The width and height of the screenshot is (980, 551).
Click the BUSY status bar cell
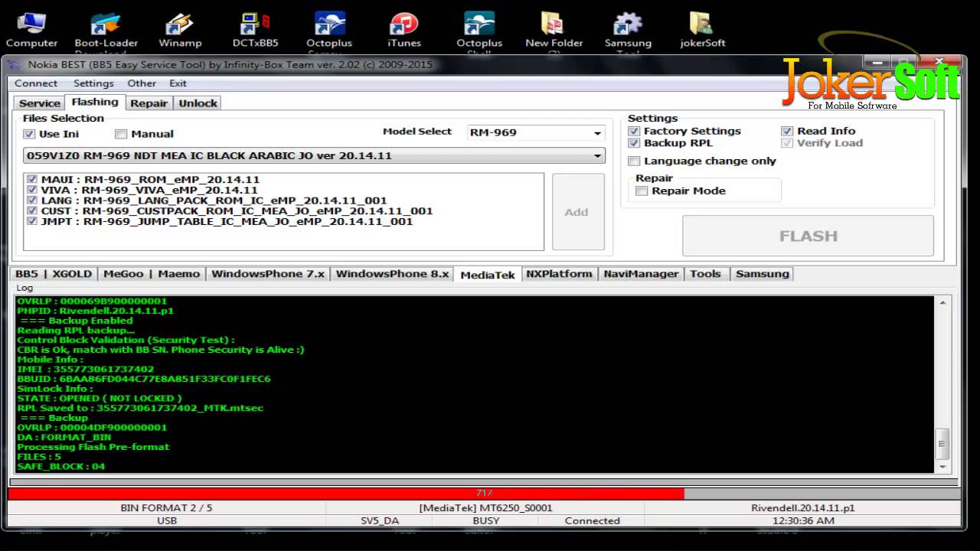tap(485, 520)
